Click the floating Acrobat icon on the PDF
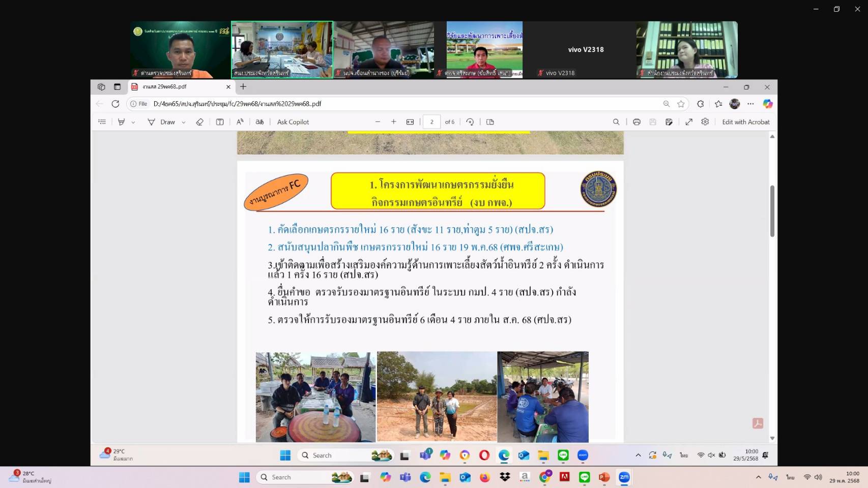Image resolution: width=868 pixels, height=488 pixels. 758,423
